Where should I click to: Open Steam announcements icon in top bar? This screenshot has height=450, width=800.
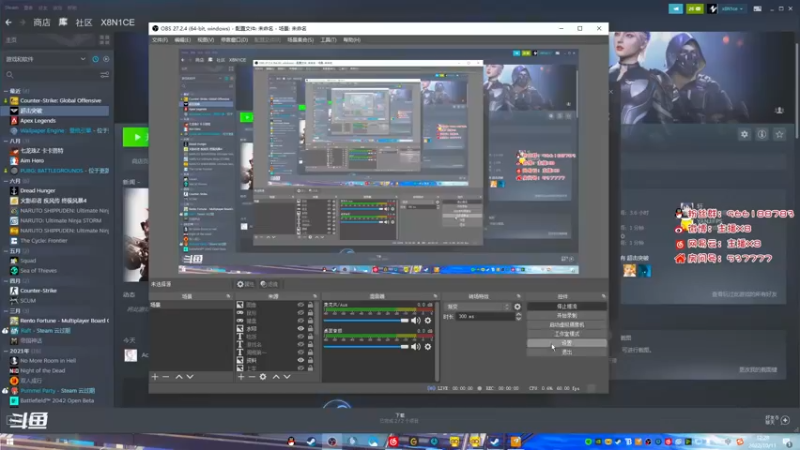pyautogui.click(x=676, y=9)
